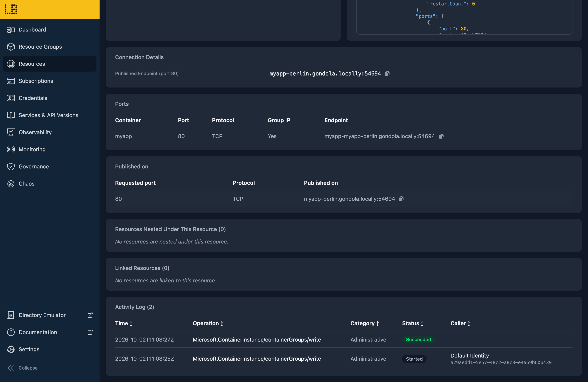
Task: Open the Chaos section
Action: point(50,184)
